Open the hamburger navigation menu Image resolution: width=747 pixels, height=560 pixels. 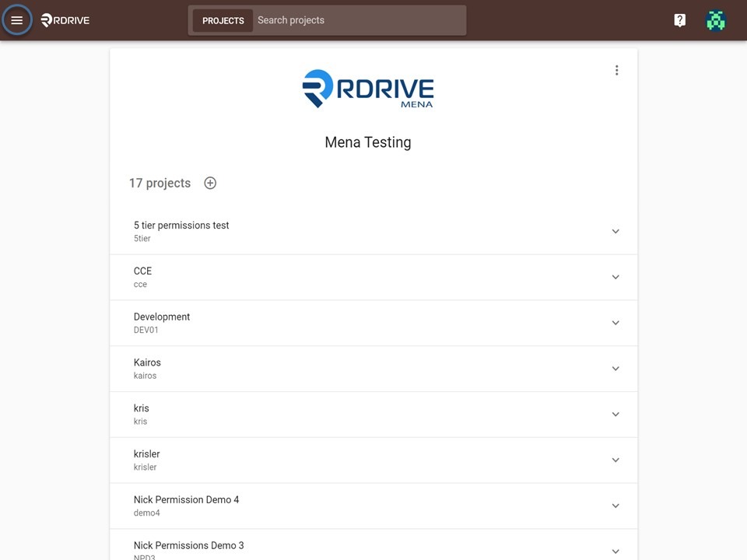coord(17,20)
